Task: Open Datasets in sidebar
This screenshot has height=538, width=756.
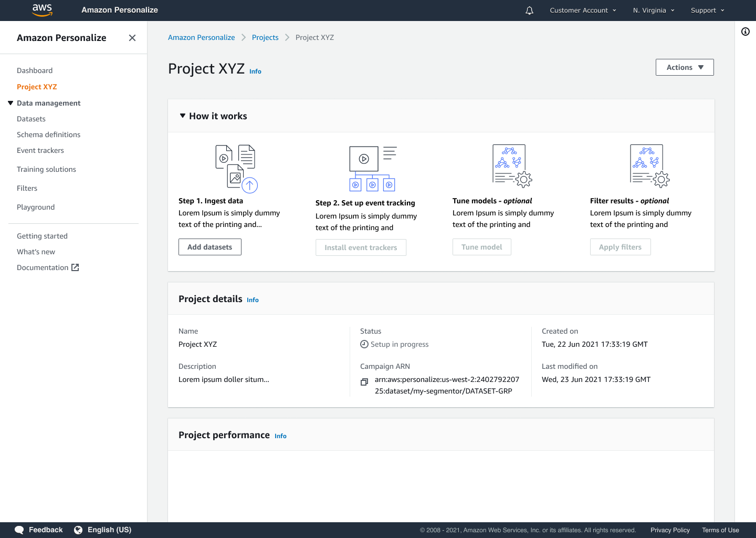Action: (x=31, y=119)
